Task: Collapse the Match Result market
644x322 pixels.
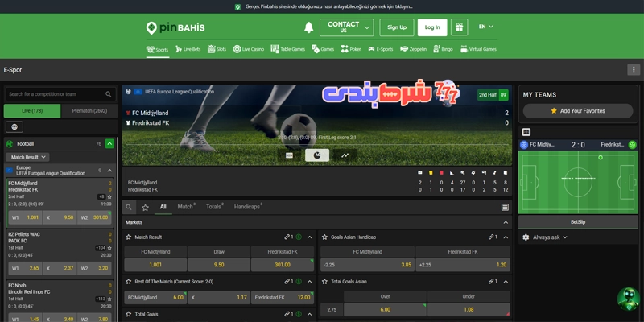Action: tap(310, 237)
